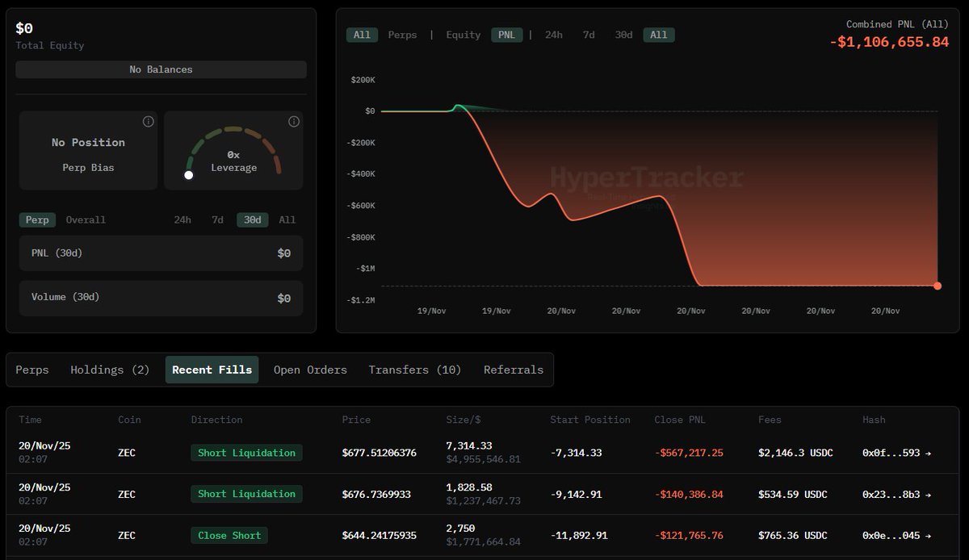Viewport: 969px width, 560px height.
Task: Click the PNL chart endpoint marker
Action: coord(938,286)
